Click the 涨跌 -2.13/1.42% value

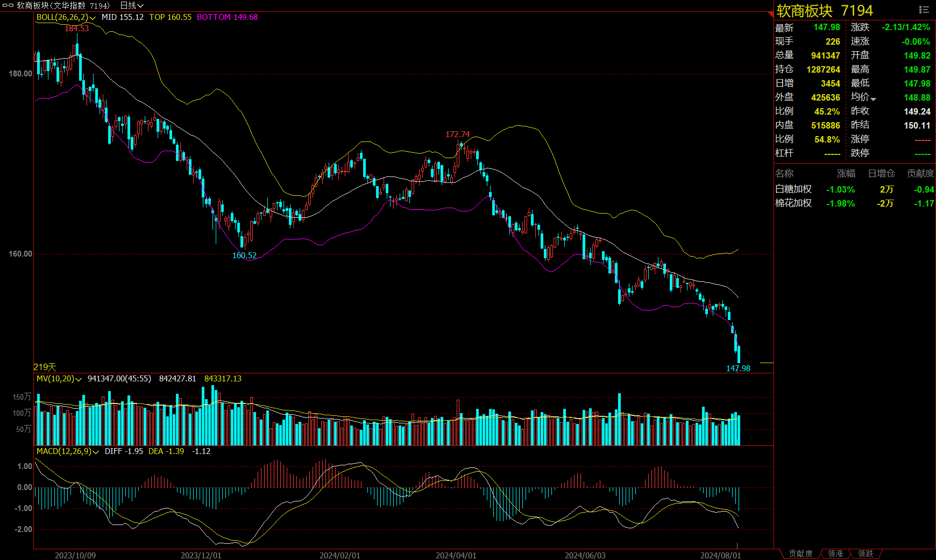coord(906,27)
